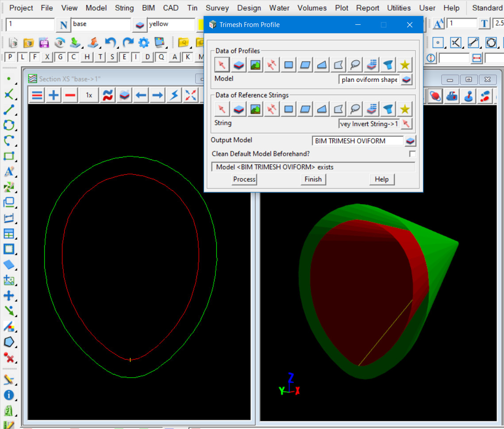This screenshot has height=429, width=504.
Task: Click the plus icon in Section view toolbar
Action: [54, 95]
